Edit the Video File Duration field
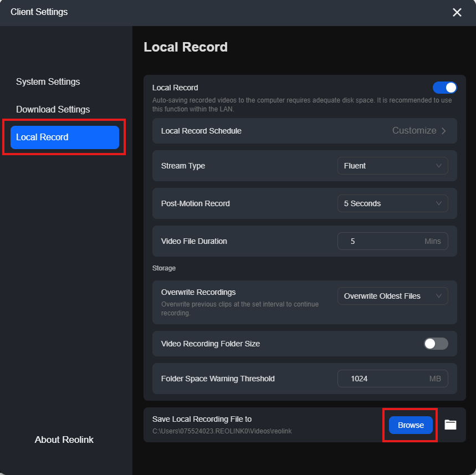The image size is (476, 475). (x=392, y=241)
